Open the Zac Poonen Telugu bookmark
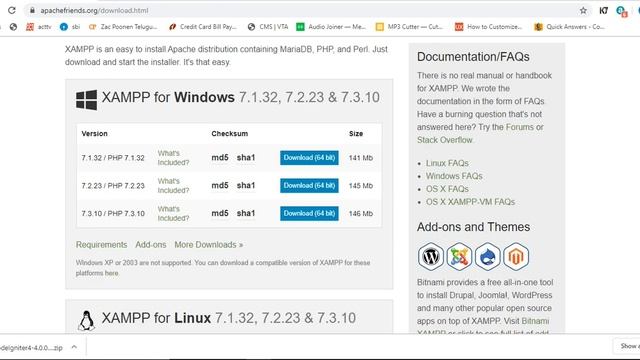The width and height of the screenshot is (640, 360). (x=123, y=27)
